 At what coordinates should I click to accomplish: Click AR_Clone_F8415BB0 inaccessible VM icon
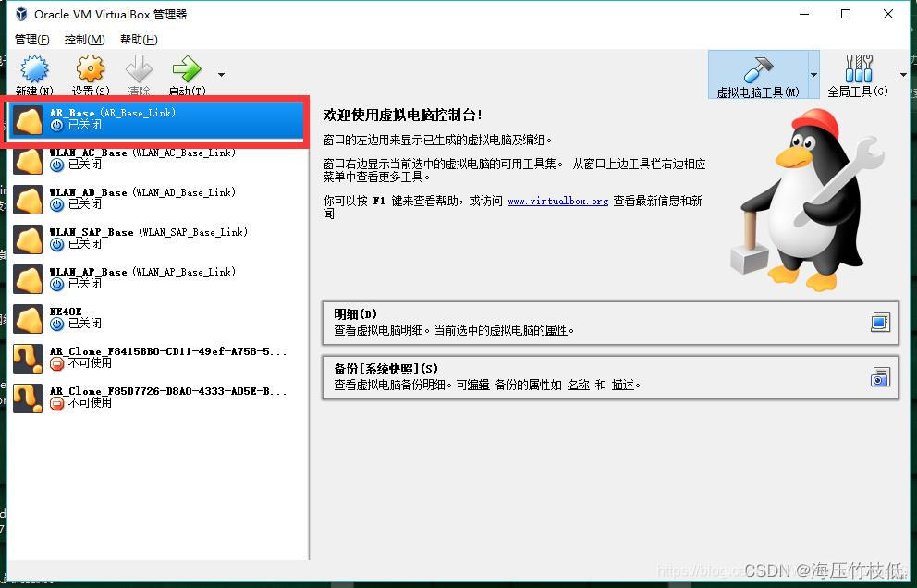(x=28, y=359)
